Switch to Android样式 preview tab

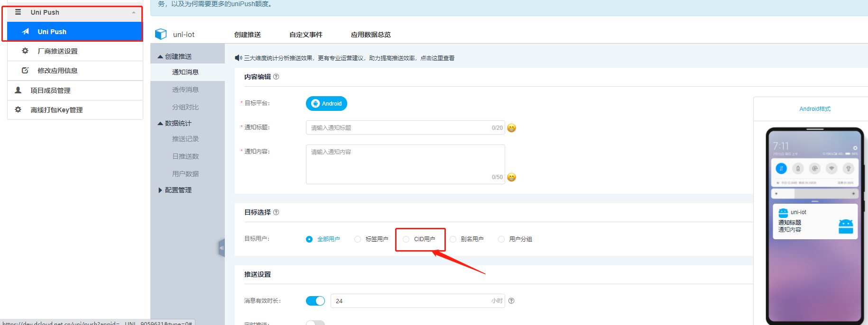(815, 109)
